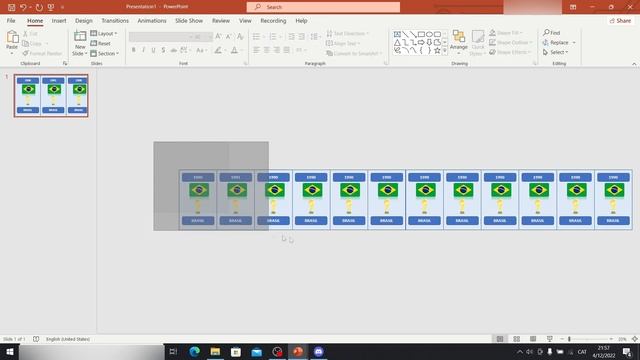Toggle Align Left paragraph alignment
This screenshot has height=360, width=640.
(256, 50)
